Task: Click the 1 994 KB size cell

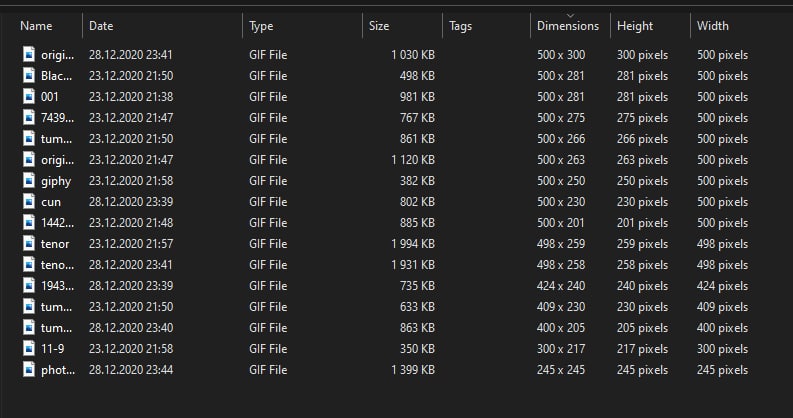Action: 413,243
